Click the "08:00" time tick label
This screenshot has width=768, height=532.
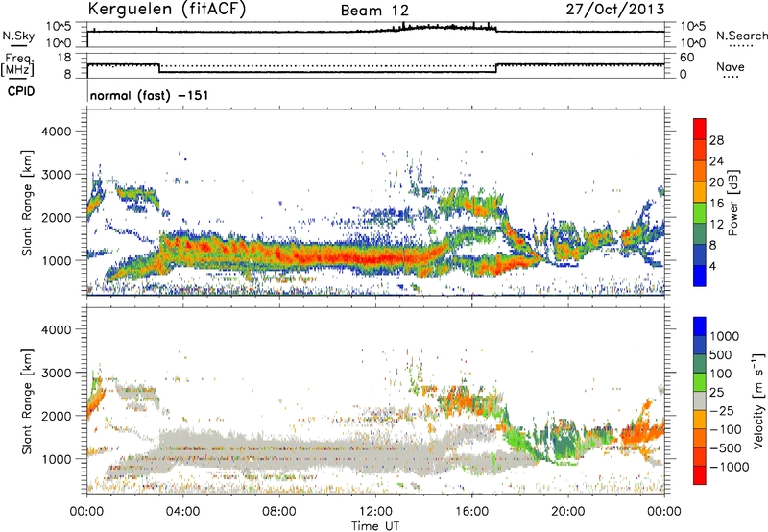(279, 512)
